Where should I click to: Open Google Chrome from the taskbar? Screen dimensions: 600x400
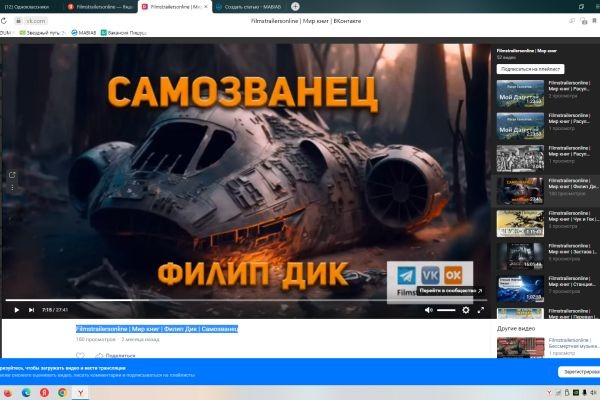click(x=62, y=393)
